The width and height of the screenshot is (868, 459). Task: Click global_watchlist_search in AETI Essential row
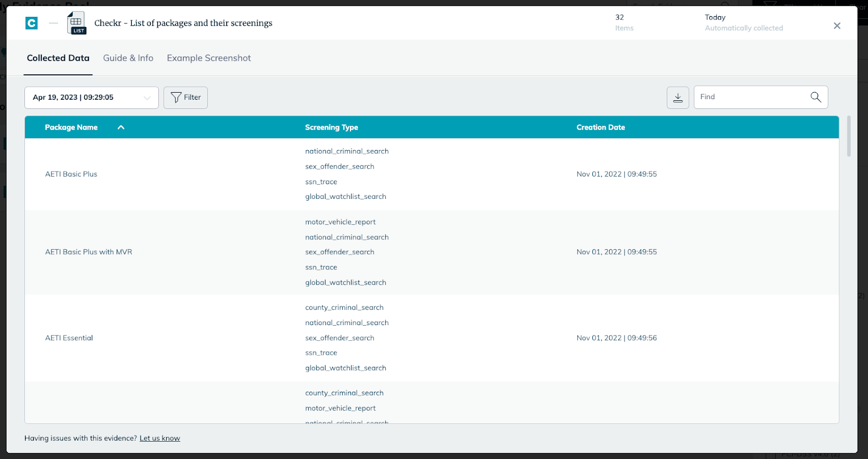pos(346,368)
